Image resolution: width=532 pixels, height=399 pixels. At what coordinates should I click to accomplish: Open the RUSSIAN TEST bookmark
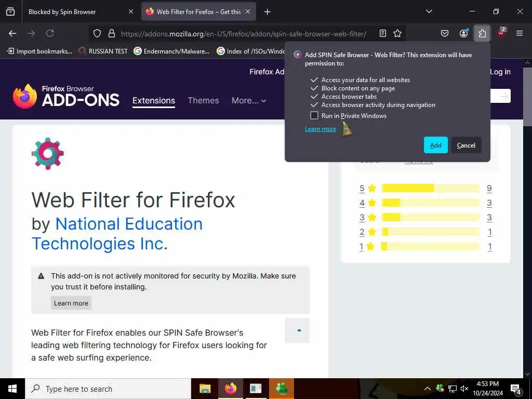(103, 51)
